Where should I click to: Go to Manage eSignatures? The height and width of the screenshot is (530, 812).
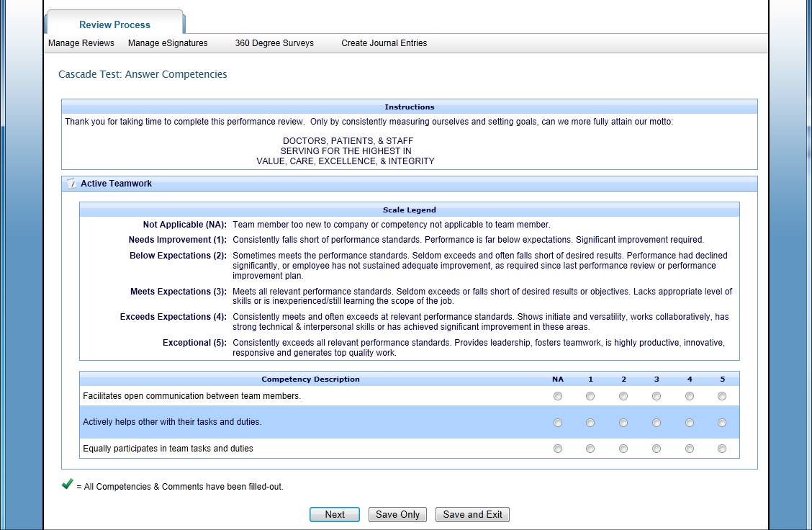pos(168,43)
